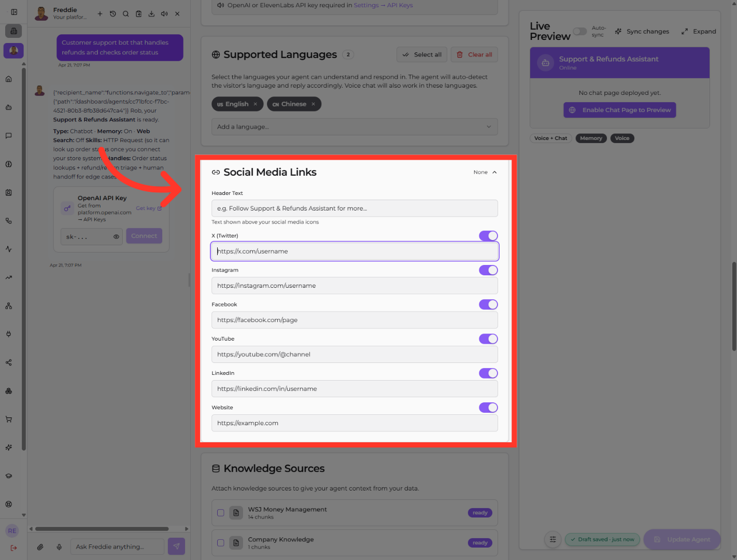The width and height of the screenshot is (737, 560).
Task: Click the Header Text input field
Action: [355, 208]
